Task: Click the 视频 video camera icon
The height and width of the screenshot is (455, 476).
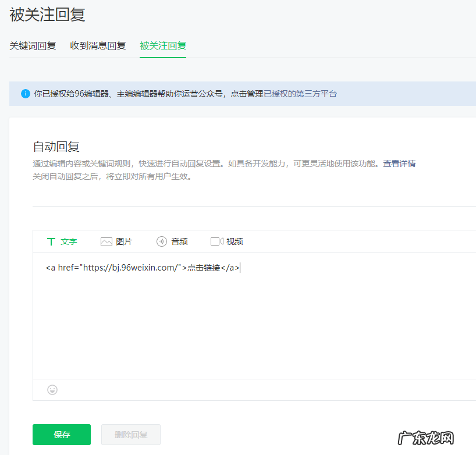Action: click(x=216, y=241)
